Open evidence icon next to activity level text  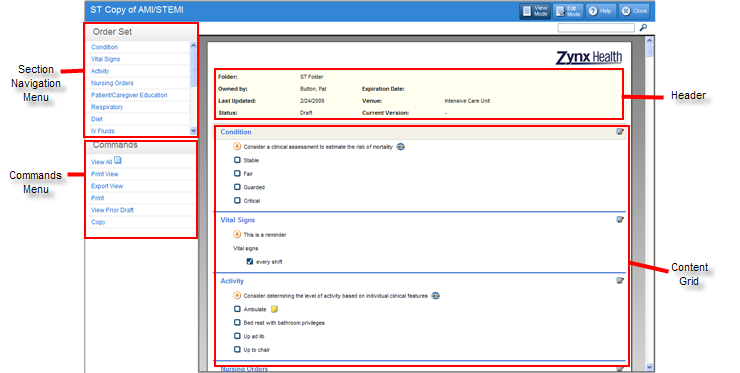tap(435, 296)
